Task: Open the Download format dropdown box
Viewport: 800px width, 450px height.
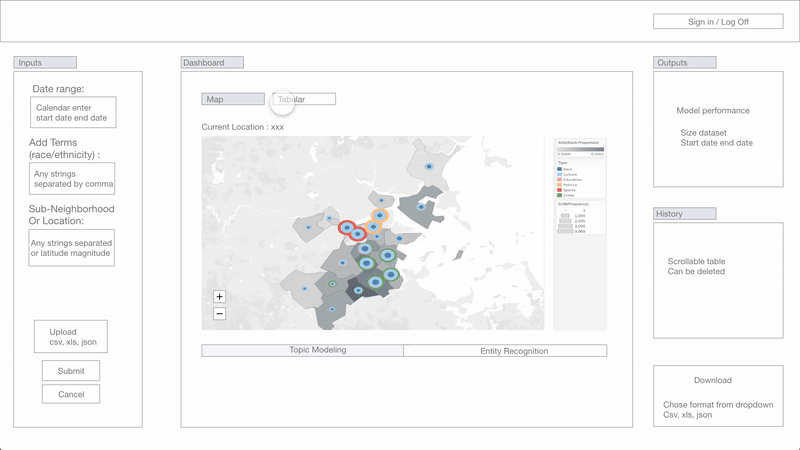Action: pos(718,396)
